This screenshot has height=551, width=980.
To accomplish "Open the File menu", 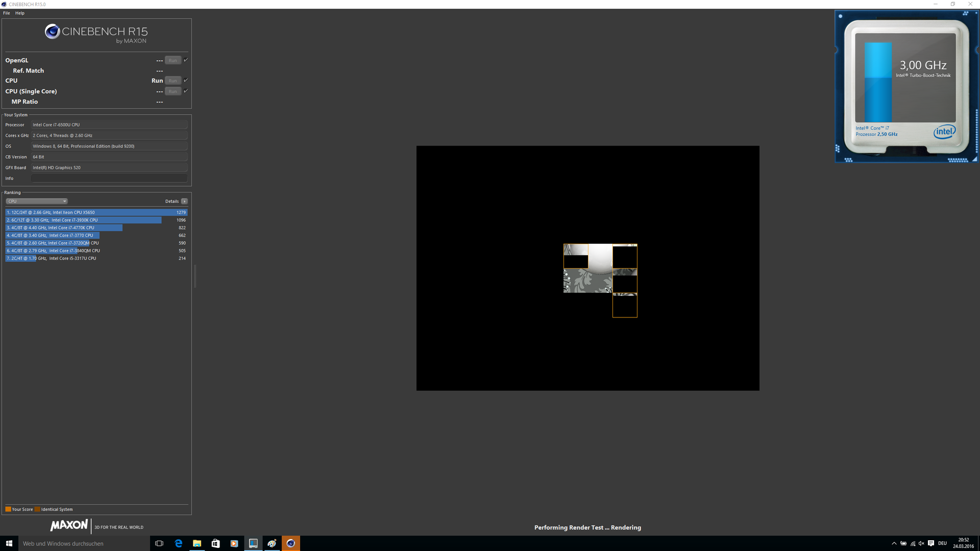I will coord(7,13).
